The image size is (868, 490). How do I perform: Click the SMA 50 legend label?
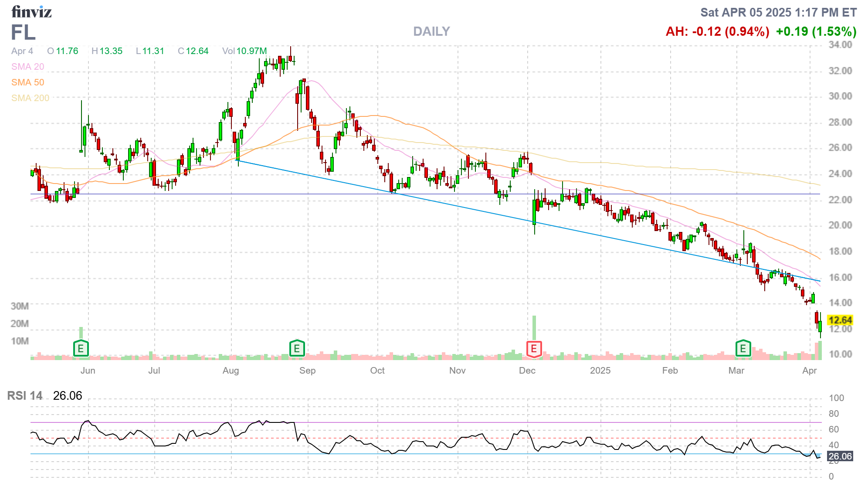point(27,82)
